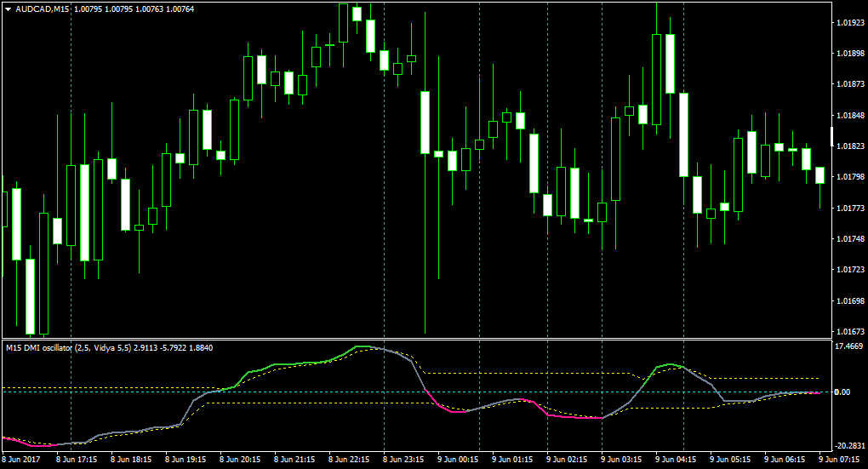Click the 9 Jun 03:15 time label

tap(622, 459)
